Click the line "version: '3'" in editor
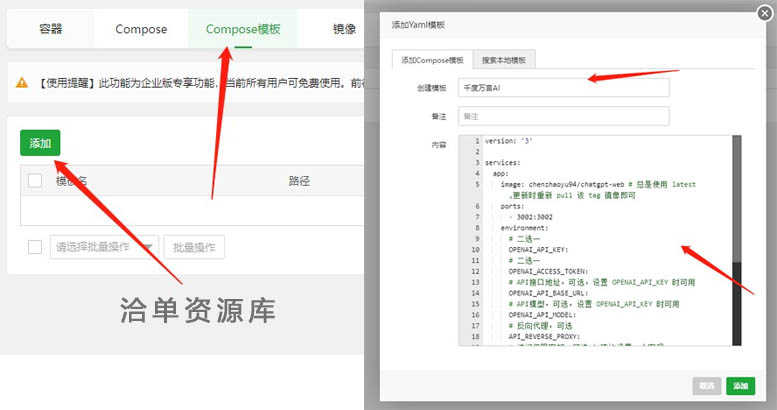Image resolution: width=777 pixels, height=410 pixels. (508, 141)
